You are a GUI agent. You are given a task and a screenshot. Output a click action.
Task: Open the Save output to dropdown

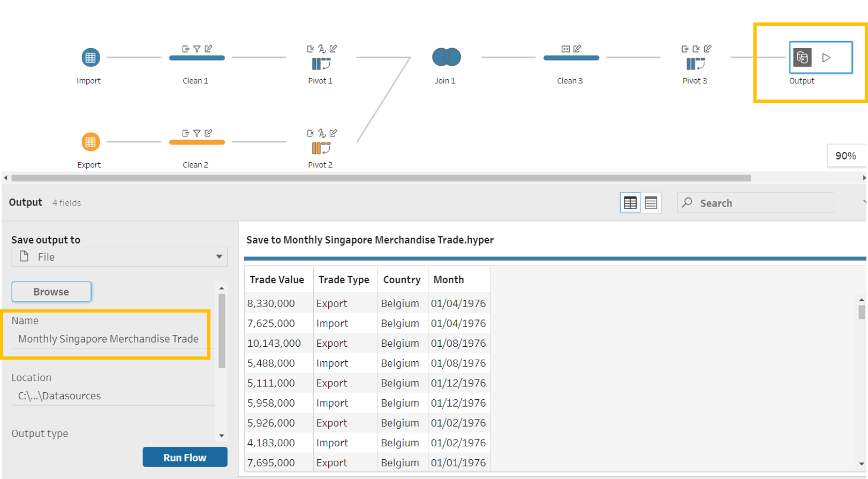point(119,257)
